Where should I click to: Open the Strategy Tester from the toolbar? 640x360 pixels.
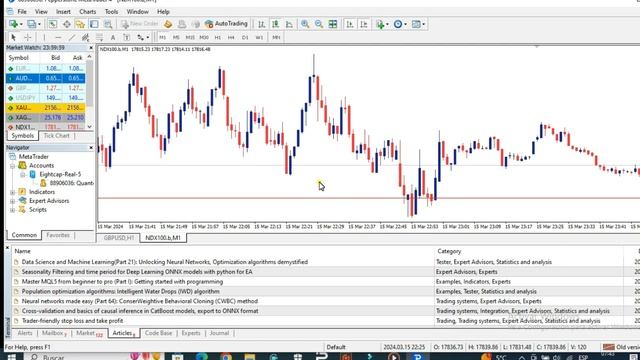(x=108, y=24)
